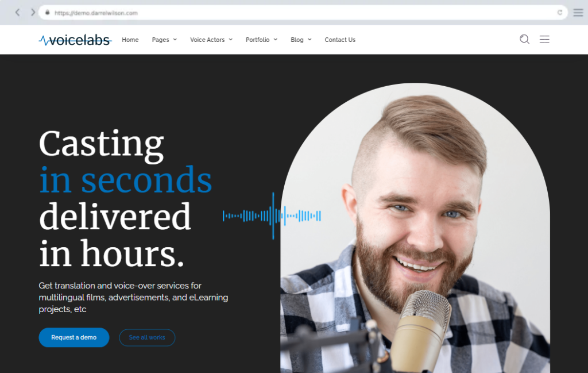
Task: Open the Blog dropdown menu
Action: (x=301, y=40)
